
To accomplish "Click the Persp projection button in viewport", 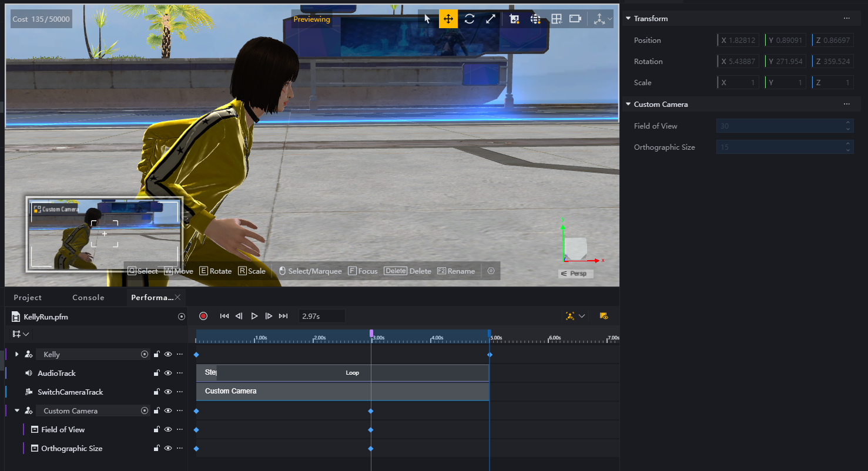I will click(575, 274).
